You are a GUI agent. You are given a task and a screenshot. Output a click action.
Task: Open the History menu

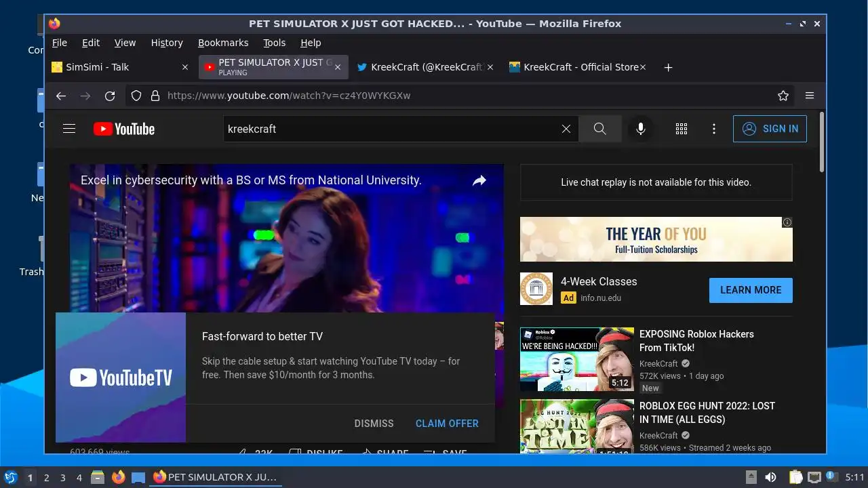[x=167, y=43]
